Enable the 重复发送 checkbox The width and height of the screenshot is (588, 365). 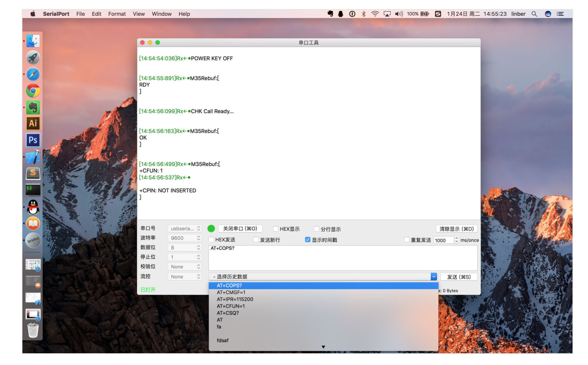[407, 239]
